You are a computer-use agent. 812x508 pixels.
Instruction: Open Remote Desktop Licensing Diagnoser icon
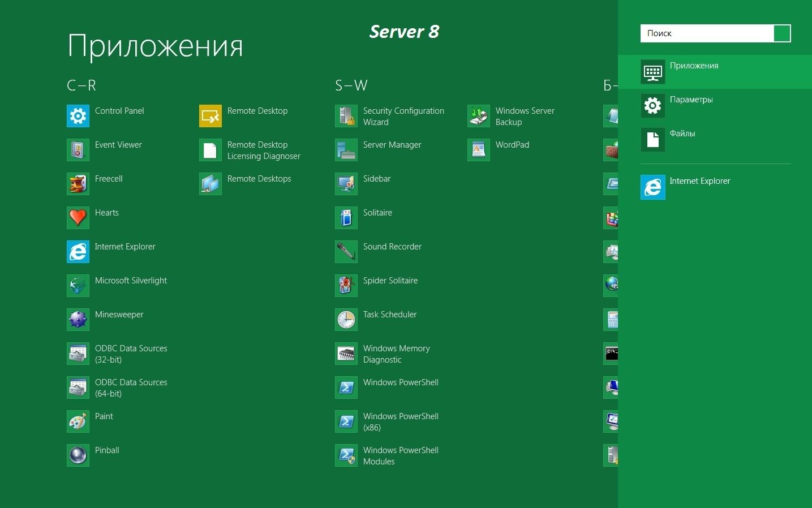tap(210, 150)
